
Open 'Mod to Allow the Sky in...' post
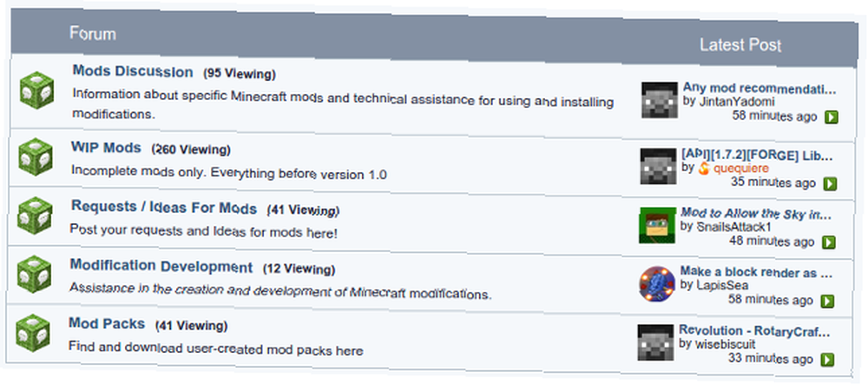click(756, 214)
